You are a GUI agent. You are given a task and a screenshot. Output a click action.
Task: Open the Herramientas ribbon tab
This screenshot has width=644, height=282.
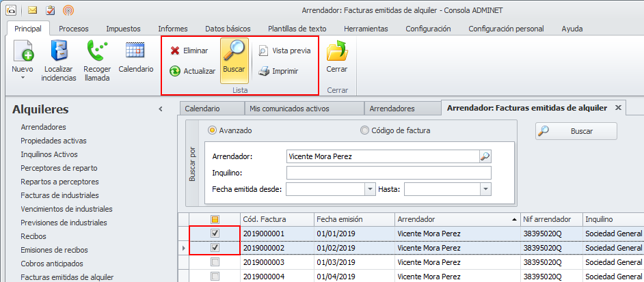click(366, 29)
